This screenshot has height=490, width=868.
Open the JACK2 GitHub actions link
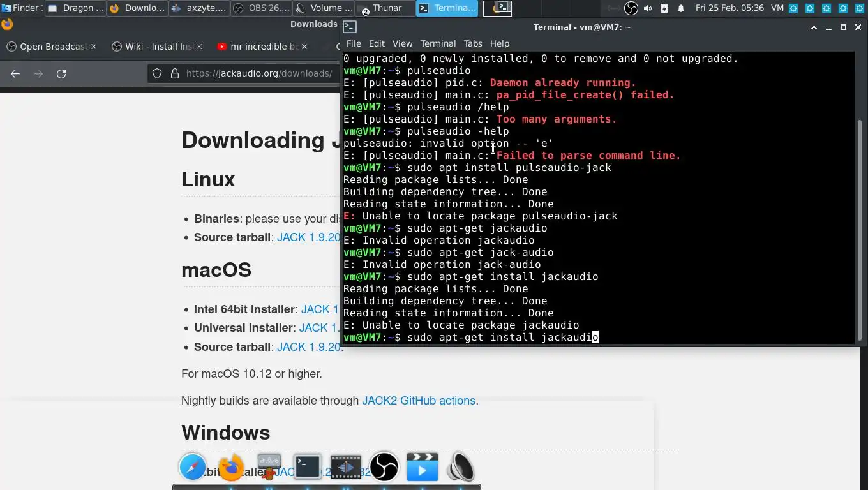pyautogui.click(x=419, y=401)
